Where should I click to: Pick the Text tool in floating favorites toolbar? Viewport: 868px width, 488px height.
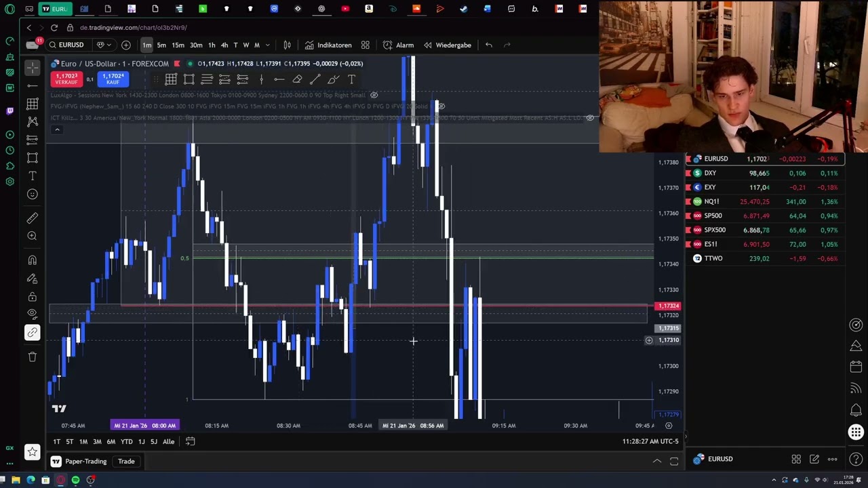(351, 79)
